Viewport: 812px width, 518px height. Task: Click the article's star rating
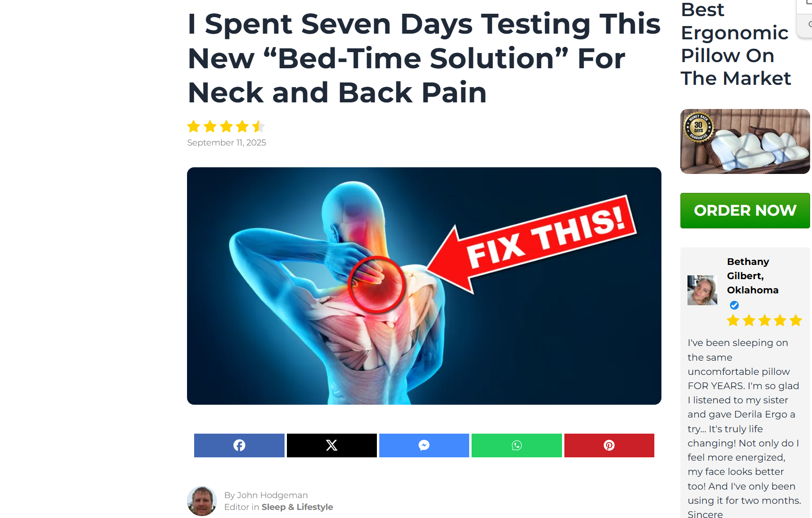coord(226,127)
